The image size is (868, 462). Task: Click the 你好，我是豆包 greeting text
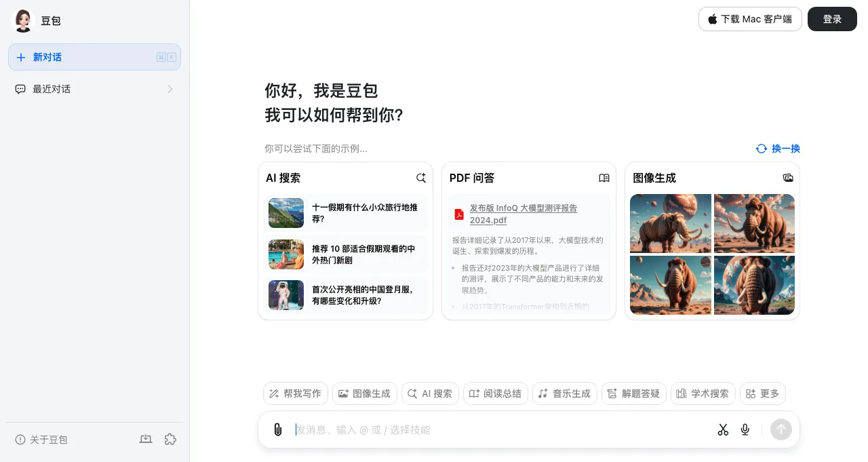coord(321,91)
